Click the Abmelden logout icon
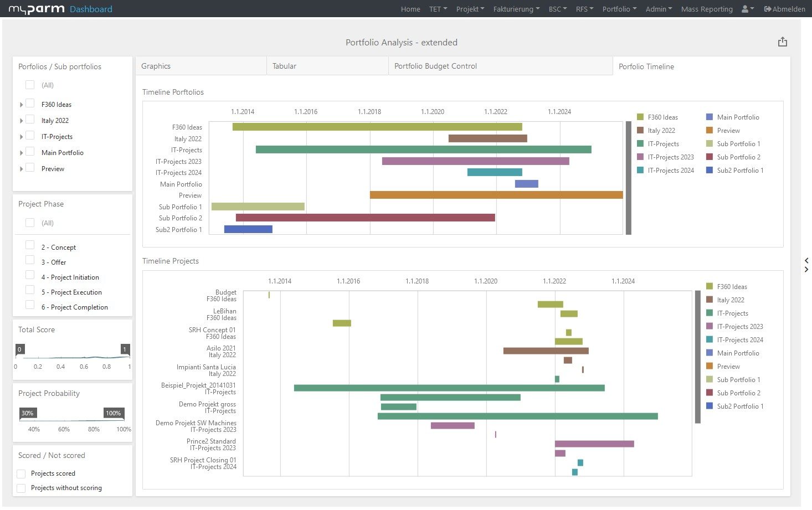 click(x=767, y=9)
